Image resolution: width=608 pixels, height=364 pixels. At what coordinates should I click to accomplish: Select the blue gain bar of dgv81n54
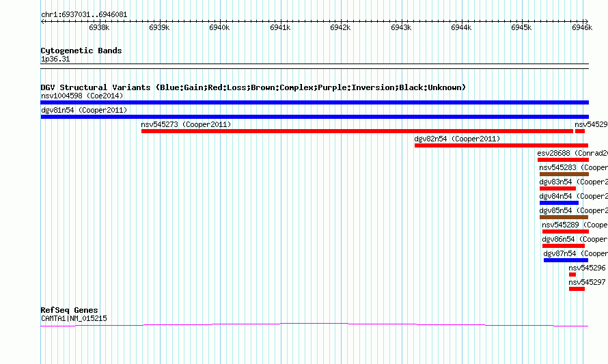314,117
